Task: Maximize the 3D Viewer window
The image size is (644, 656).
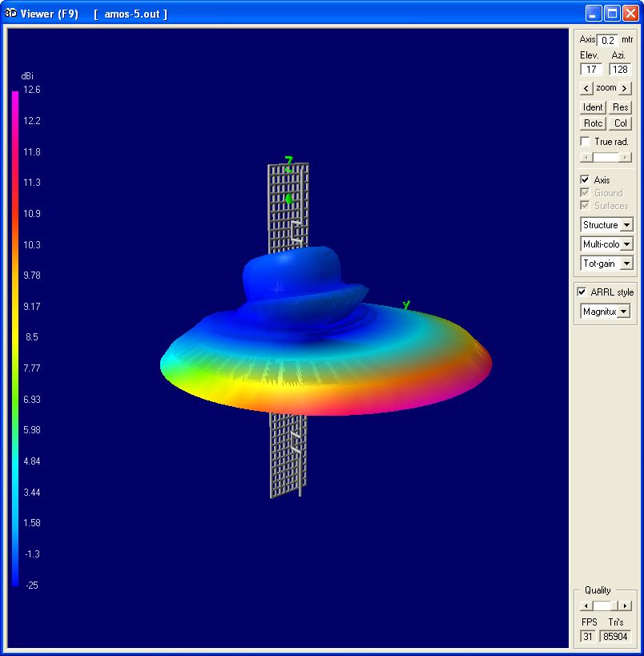Action: click(x=612, y=14)
